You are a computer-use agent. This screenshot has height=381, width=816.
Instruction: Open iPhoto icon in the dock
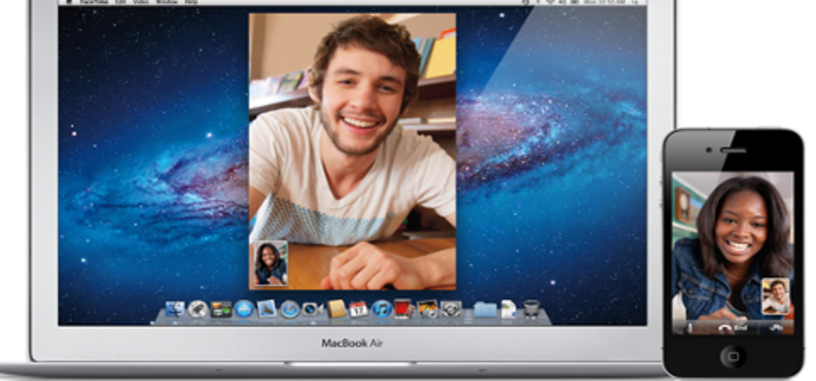tap(427, 309)
